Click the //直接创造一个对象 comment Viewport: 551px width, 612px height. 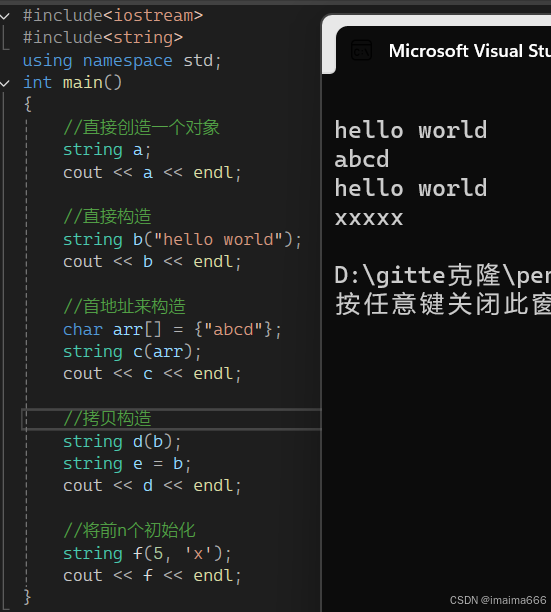142,128
